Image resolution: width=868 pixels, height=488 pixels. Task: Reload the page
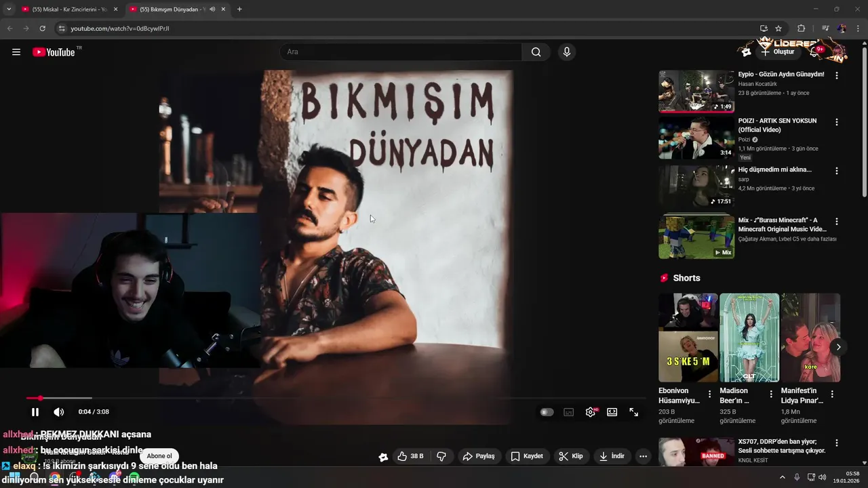pyautogui.click(x=42, y=28)
